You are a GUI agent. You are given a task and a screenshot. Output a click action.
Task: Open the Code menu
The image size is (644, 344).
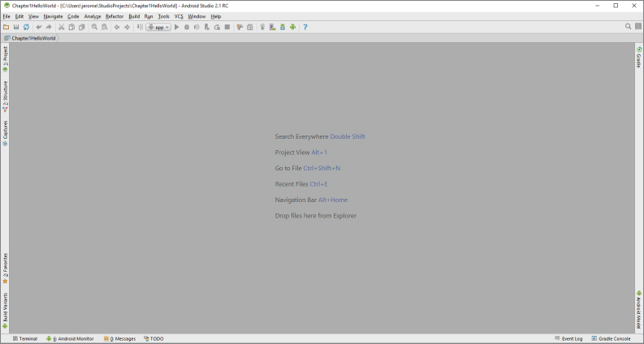(x=73, y=16)
